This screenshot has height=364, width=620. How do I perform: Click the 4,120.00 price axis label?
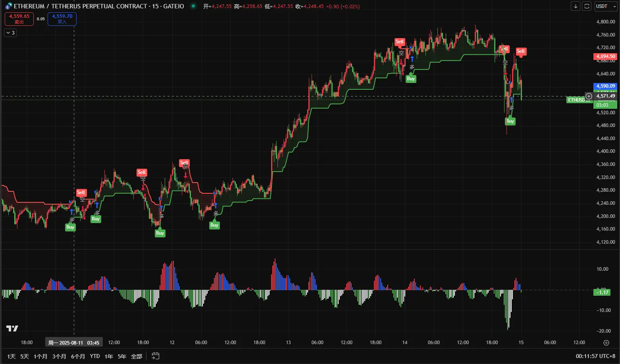606,242
